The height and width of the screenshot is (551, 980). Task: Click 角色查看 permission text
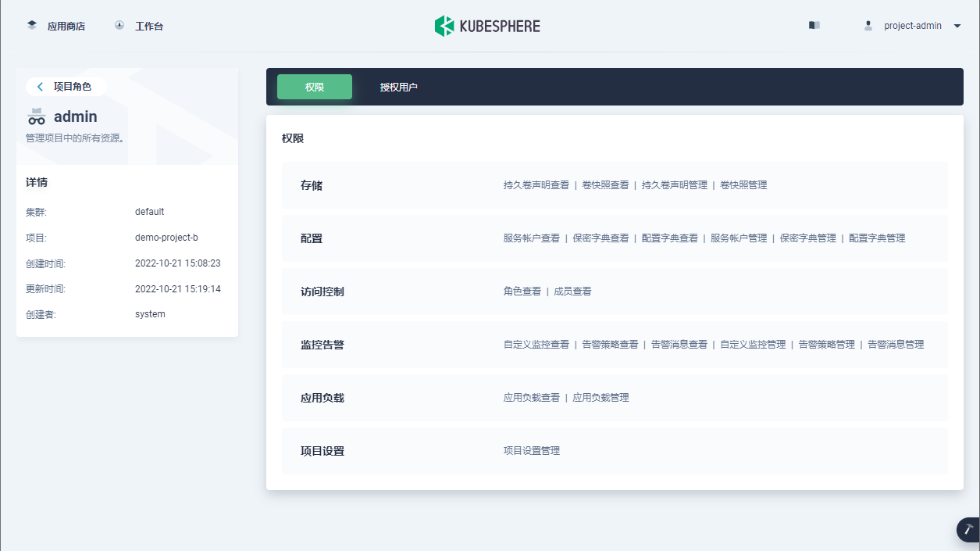pos(522,292)
